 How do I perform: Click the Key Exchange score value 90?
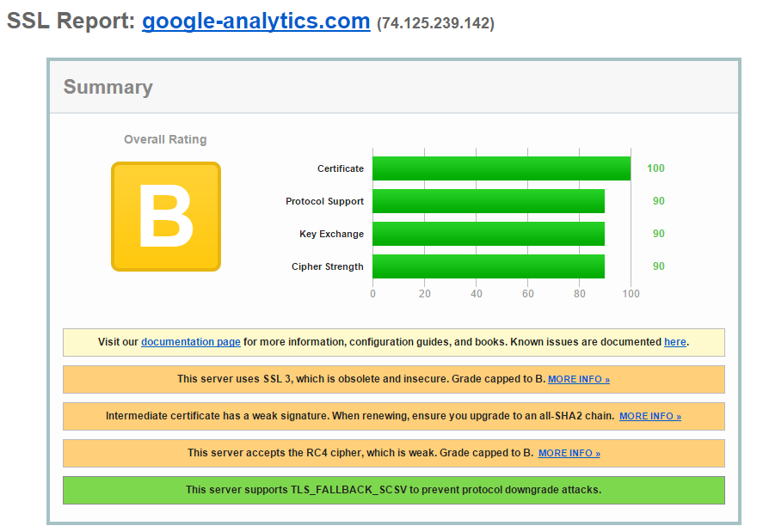[658, 234]
